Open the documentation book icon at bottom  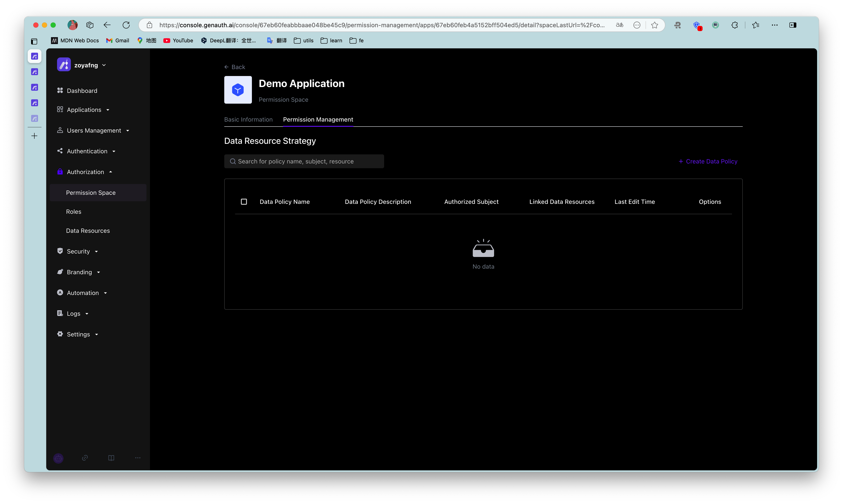[111, 458]
